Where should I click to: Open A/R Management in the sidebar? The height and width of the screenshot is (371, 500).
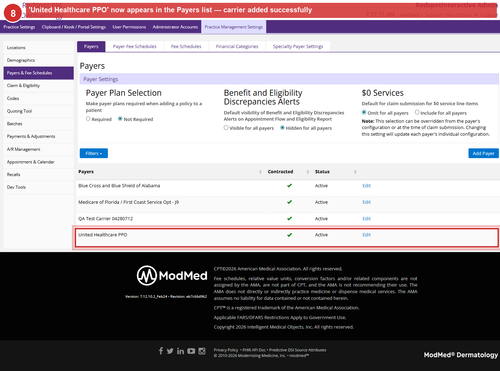click(x=39, y=149)
